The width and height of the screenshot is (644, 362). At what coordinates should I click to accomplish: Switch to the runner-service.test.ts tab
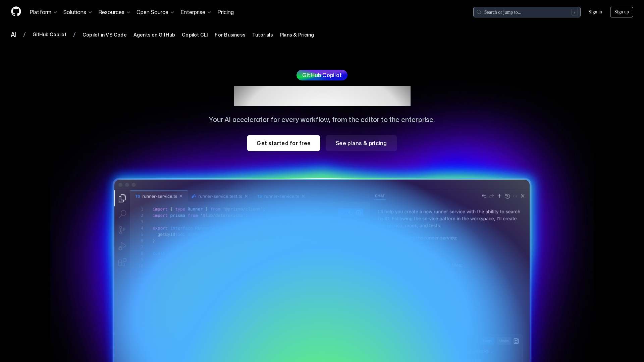click(220, 196)
